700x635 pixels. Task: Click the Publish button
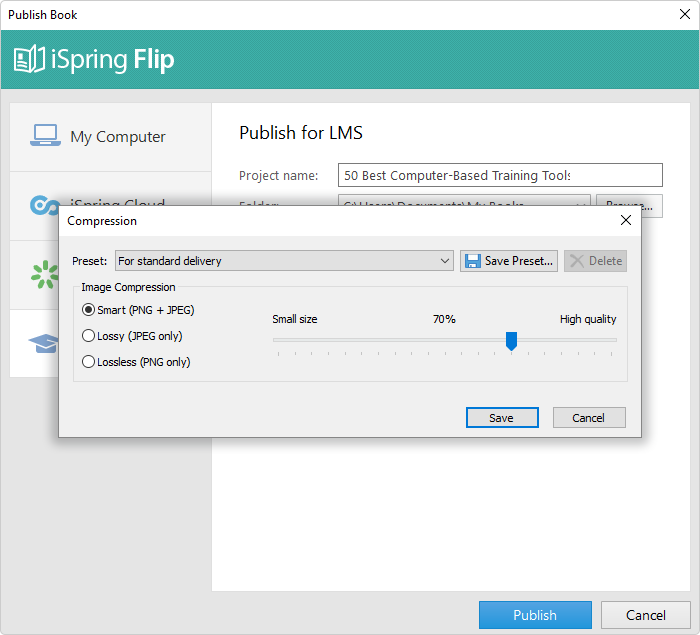pyautogui.click(x=535, y=615)
